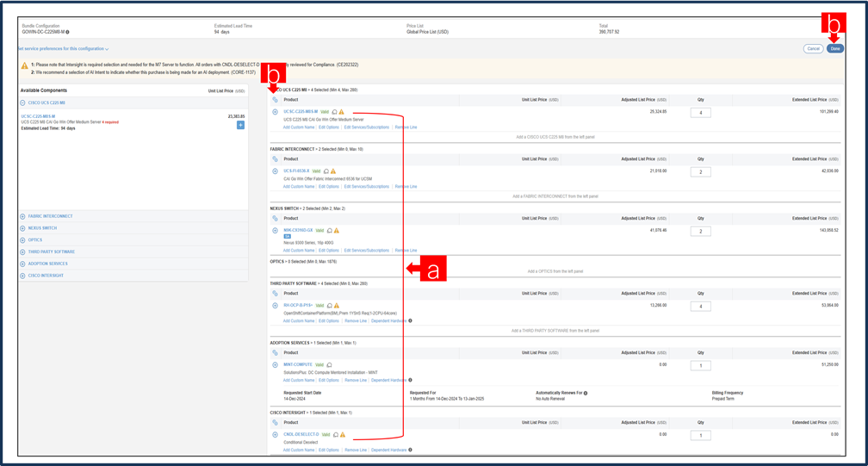
Task: Click Remove Line for MINT-COMPUTE
Action: click(356, 380)
